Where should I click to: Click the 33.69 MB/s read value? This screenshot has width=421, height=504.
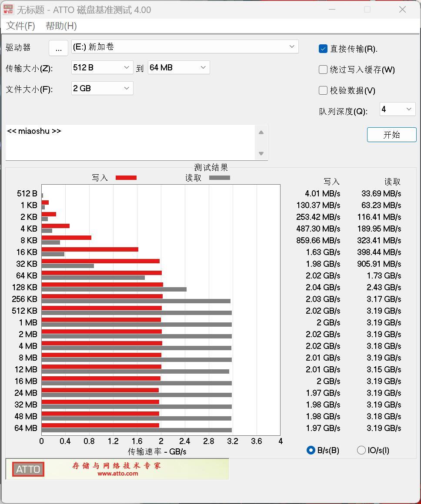click(x=381, y=193)
